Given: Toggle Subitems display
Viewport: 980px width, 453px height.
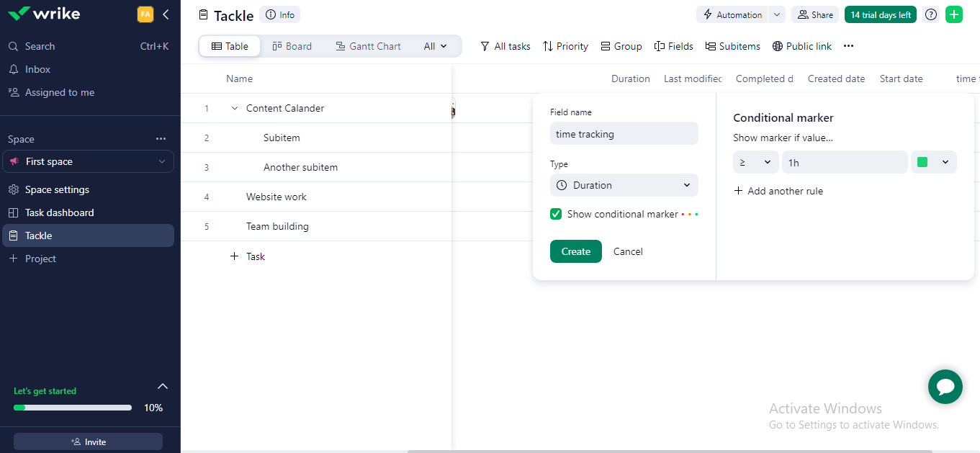Looking at the screenshot, I should [732, 46].
